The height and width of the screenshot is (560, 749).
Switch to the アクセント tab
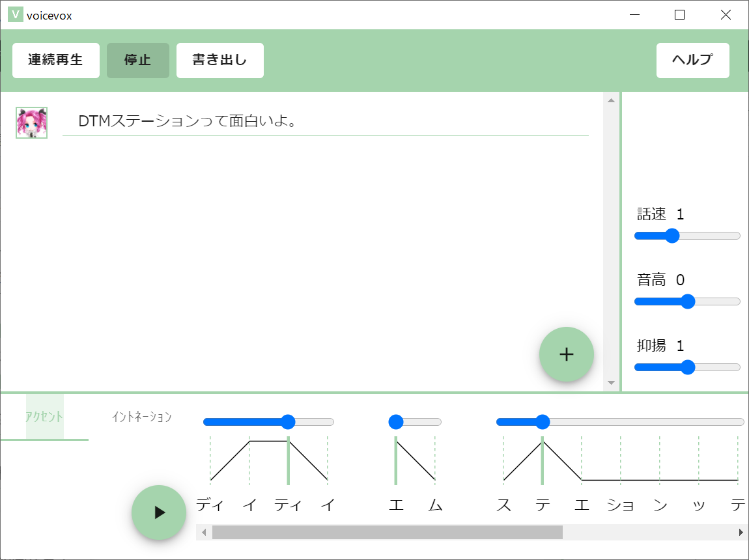(x=44, y=417)
